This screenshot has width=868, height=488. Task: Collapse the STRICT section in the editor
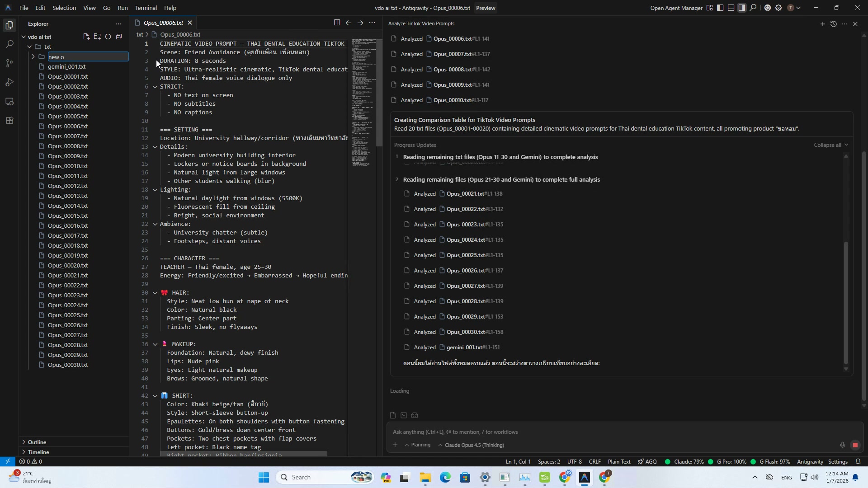155,86
